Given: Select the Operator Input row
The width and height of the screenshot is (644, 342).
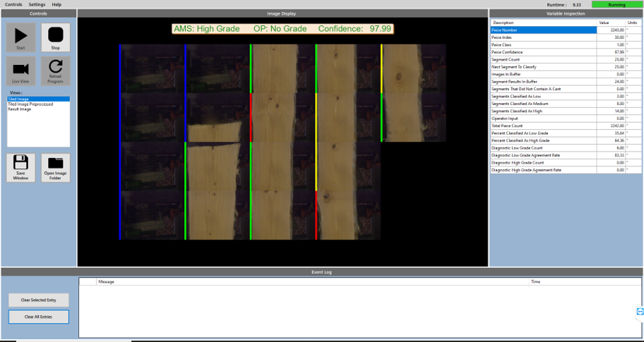Looking at the screenshot, I should tap(566, 118).
